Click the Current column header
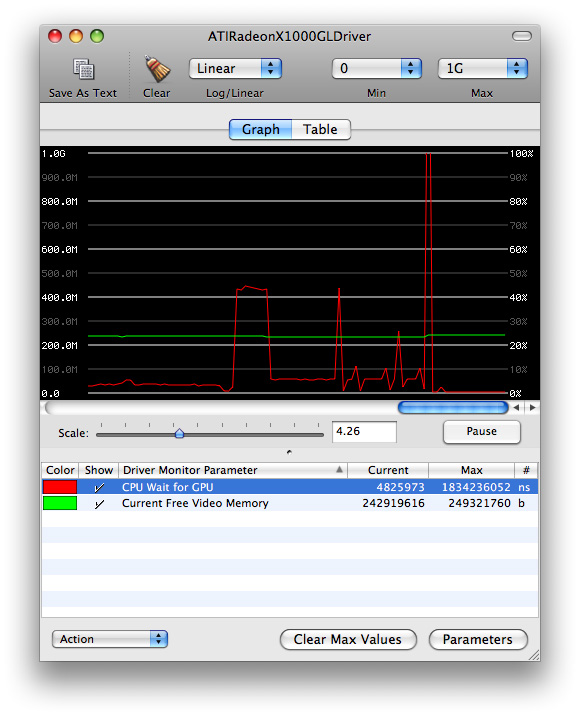This screenshot has width=580, height=716. point(388,470)
